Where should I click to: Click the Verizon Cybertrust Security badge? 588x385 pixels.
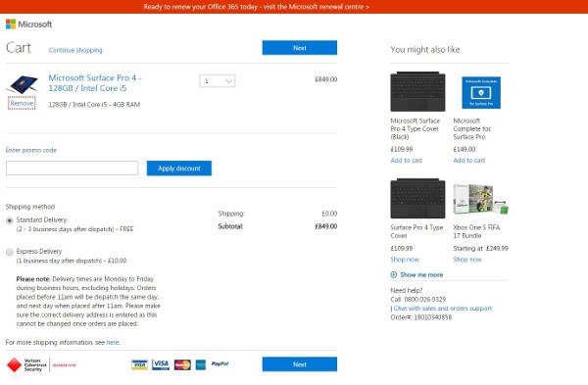pos(41,364)
